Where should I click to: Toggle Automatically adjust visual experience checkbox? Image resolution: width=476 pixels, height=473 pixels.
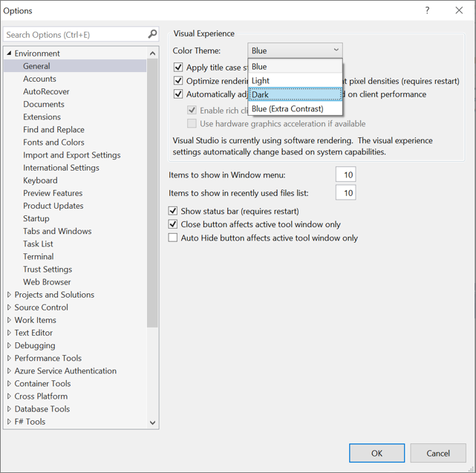(x=178, y=94)
